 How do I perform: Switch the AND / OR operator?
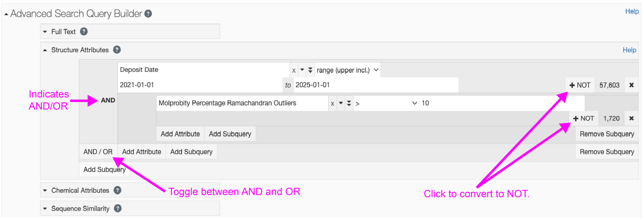pyautogui.click(x=98, y=152)
